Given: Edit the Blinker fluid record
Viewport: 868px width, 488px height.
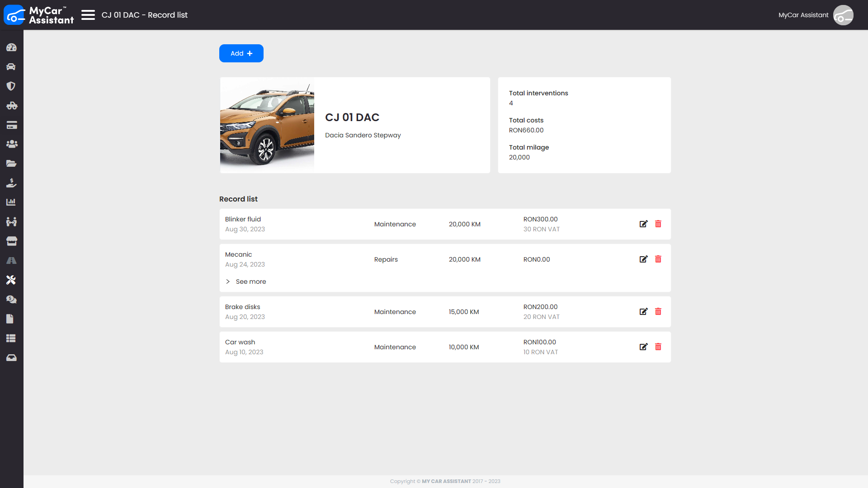Looking at the screenshot, I should (644, 224).
